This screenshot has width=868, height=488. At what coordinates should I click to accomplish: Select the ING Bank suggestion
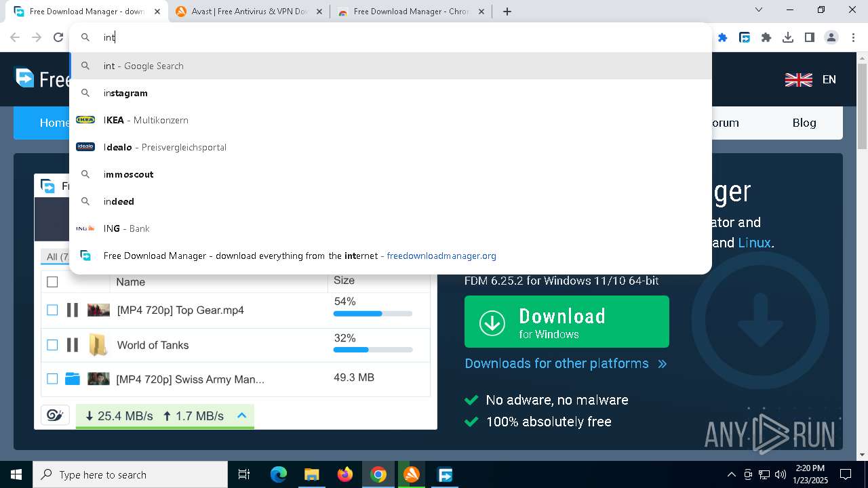[391, 228]
